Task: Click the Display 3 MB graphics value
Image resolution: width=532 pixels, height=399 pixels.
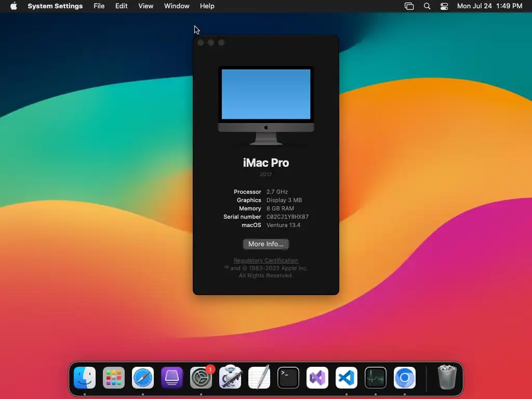Action: (x=284, y=200)
